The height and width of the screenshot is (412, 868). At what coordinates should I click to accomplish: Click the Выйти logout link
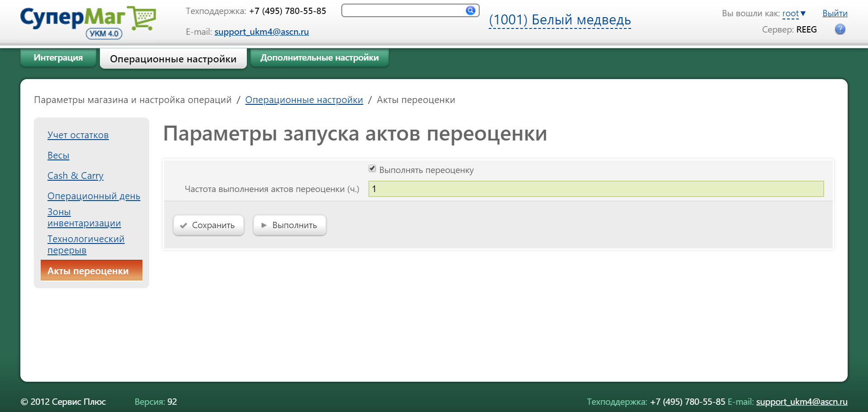click(x=835, y=14)
